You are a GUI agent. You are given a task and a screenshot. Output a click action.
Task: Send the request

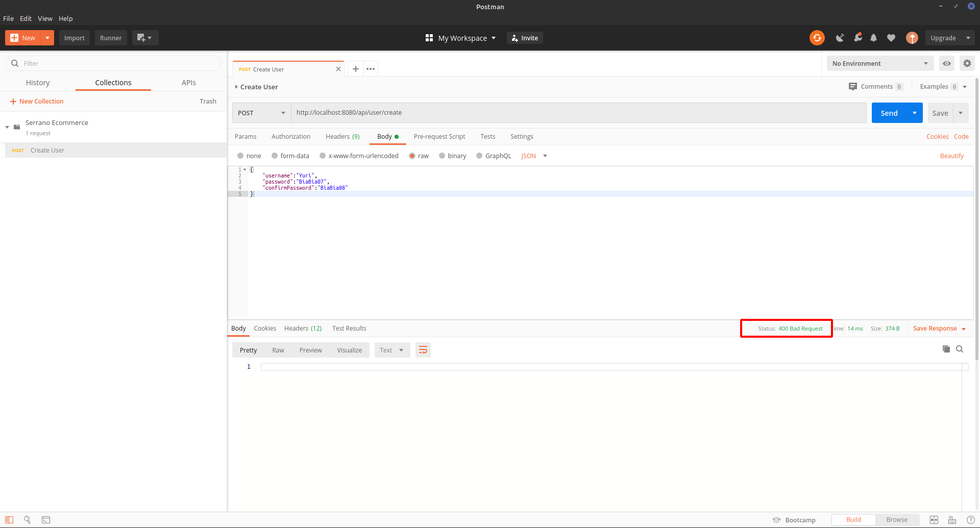pos(889,113)
